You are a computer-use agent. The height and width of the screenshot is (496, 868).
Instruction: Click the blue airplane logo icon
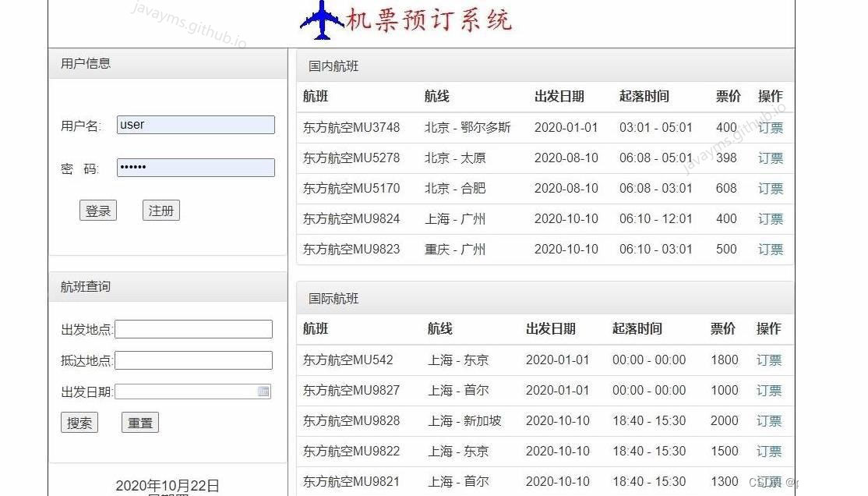point(322,20)
